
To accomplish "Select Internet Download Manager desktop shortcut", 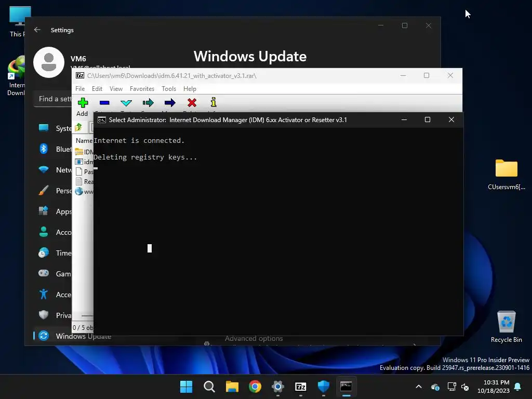I will 16,76.
